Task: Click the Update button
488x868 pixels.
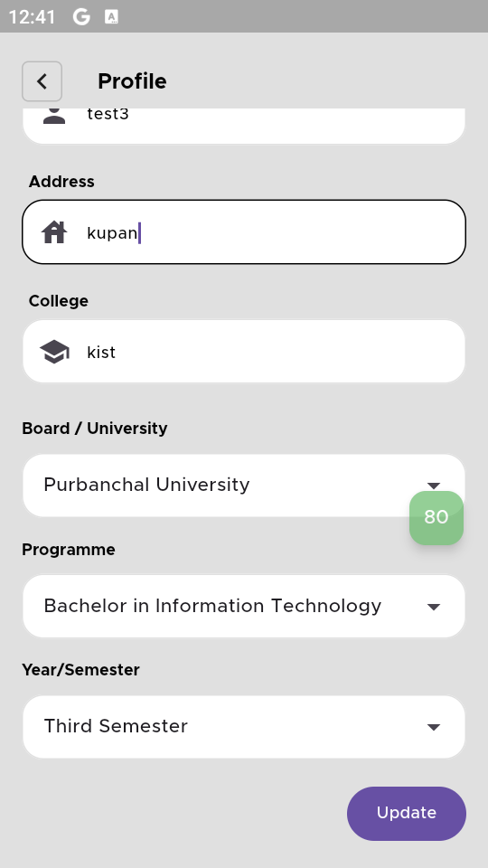Action: click(407, 813)
